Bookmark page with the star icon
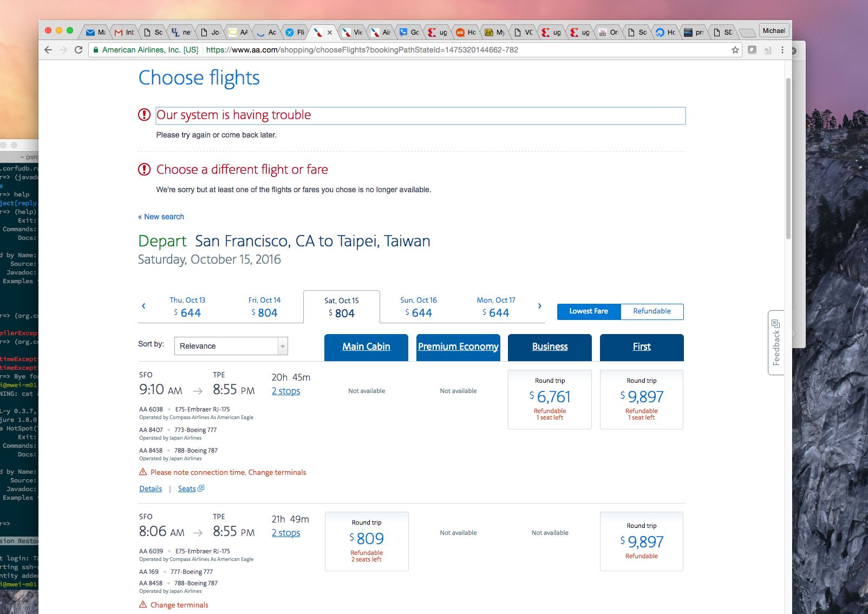This screenshot has width=868, height=614. click(735, 50)
